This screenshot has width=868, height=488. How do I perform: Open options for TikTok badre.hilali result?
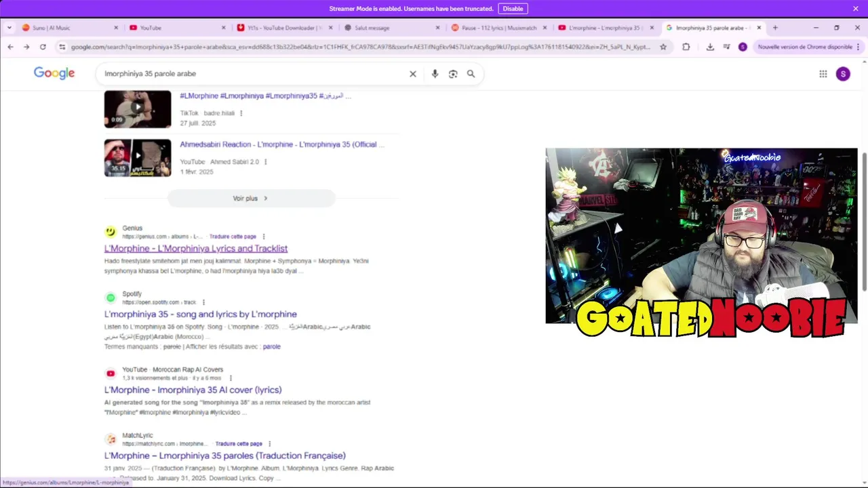[x=241, y=113]
